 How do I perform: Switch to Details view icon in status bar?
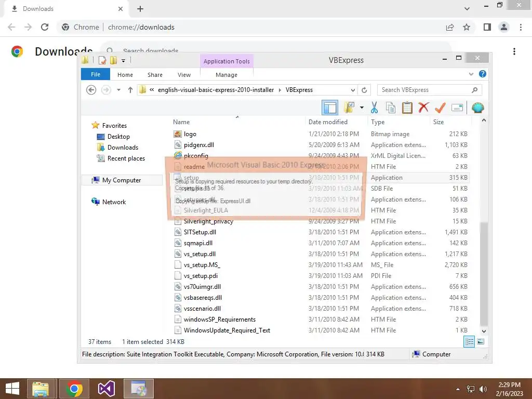coord(469,342)
